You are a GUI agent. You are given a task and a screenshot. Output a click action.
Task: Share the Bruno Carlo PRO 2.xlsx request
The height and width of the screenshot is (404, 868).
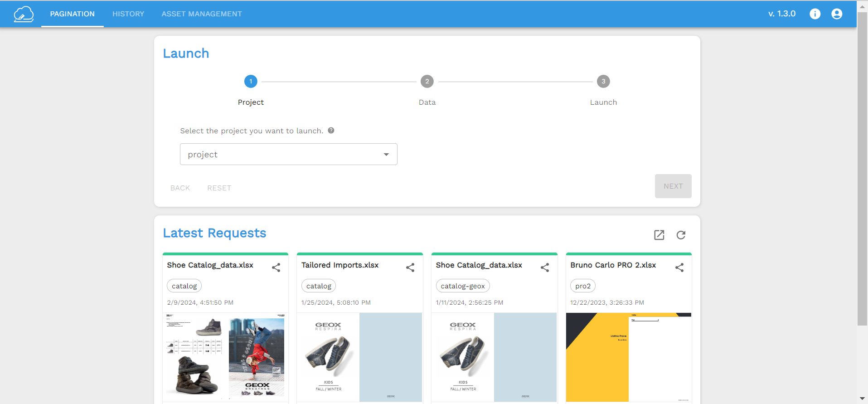(x=679, y=268)
